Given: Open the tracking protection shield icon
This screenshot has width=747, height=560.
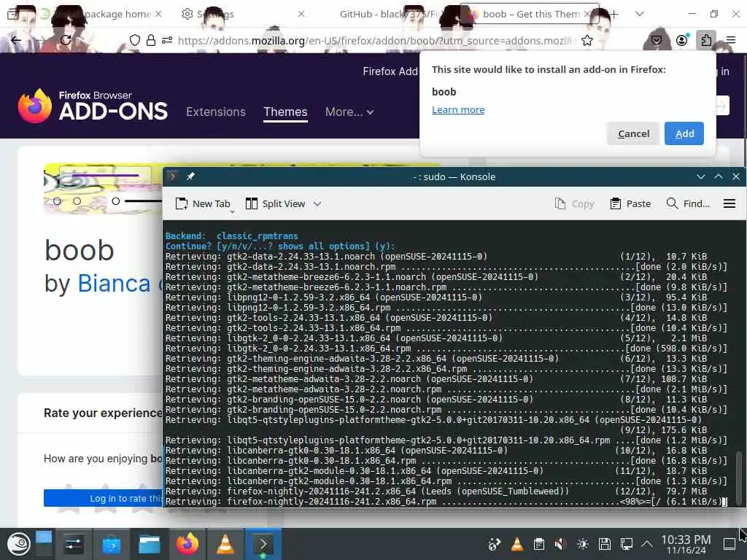Looking at the screenshot, I should pyautogui.click(x=135, y=41).
